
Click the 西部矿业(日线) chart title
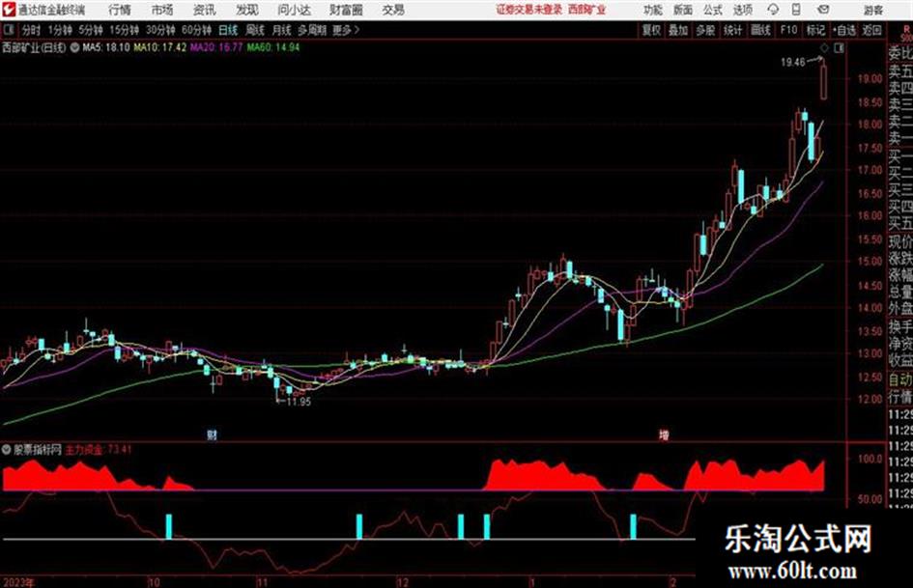tap(34, 47)
